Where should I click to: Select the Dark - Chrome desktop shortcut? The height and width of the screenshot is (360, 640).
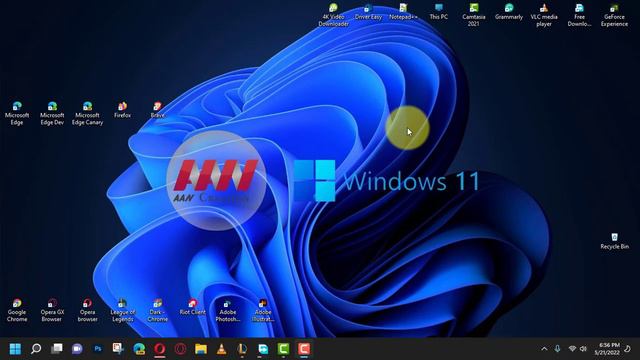(x=158, y=311)
